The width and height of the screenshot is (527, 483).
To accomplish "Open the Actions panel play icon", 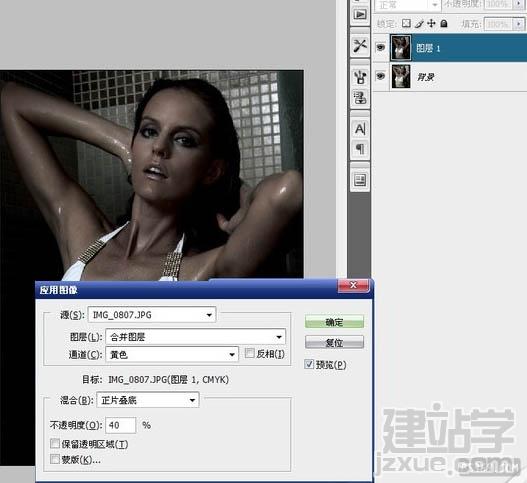I will [x=360, y=14].
